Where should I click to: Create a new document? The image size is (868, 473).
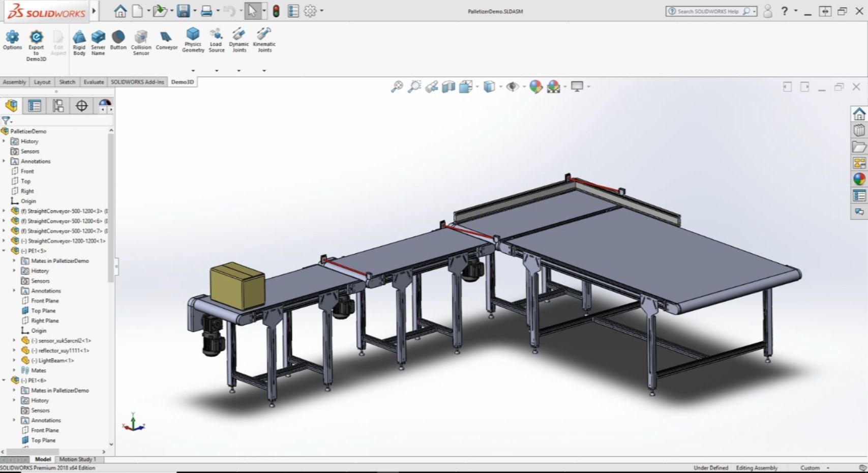pos(137,11)
